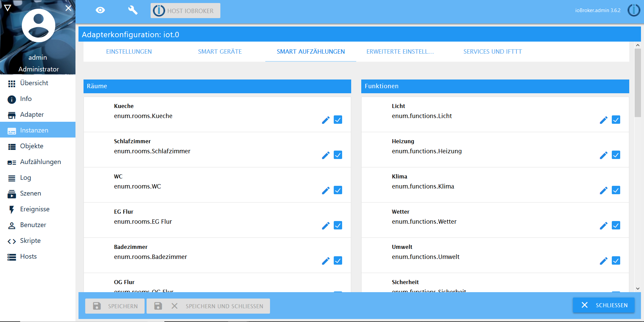Edit the Schlafzimmer room entry
This screenshot has height=322, width=644.
click(326, 155)
